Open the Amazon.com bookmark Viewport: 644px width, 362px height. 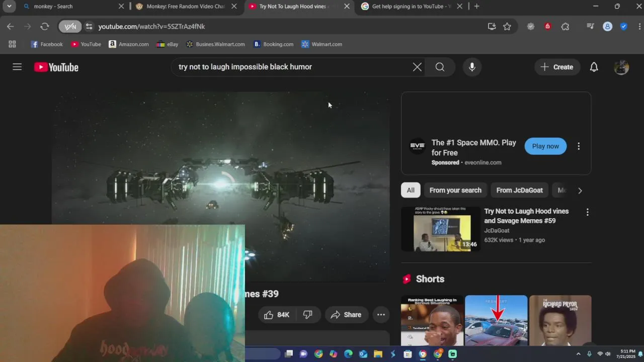pyautogui.click(x=129, y=44)
